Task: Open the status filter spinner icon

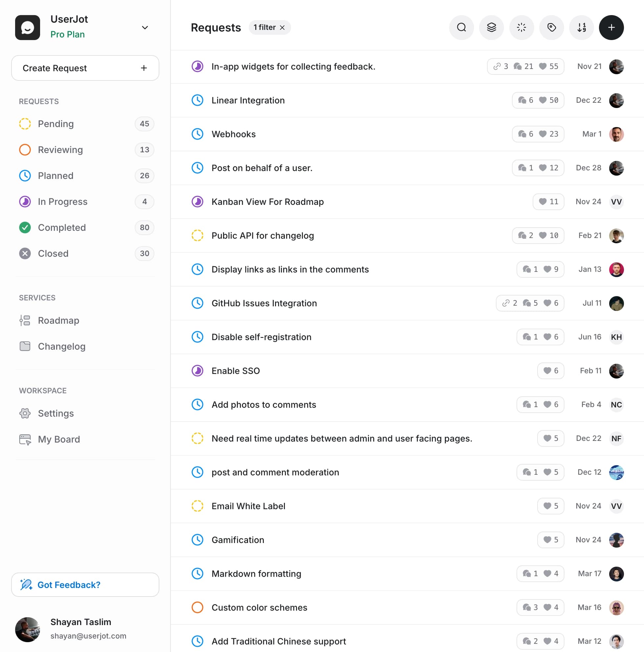Action: click(521, 27)
